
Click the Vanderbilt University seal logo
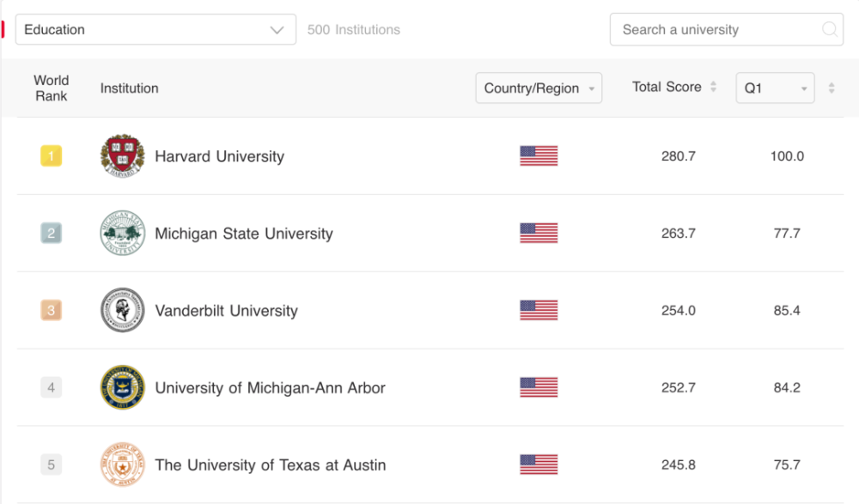[x=122, y=311]
